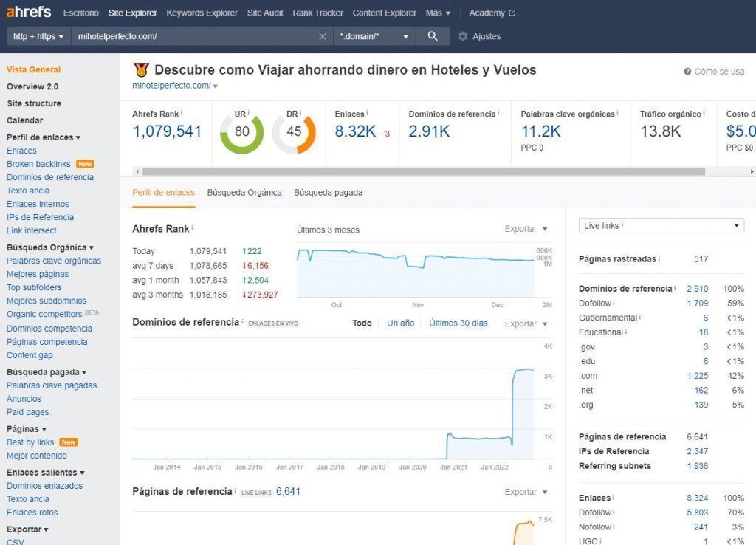Open Palabras clave orgánicas in sidebar
756x545 pixels.
(x=54, y=261)
